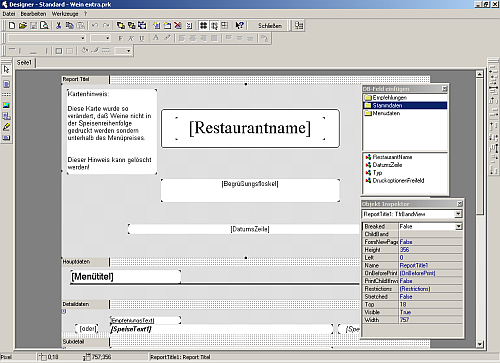500x363 pixels.
Task: Create a new report with the New icon
Action: (12, 25)
